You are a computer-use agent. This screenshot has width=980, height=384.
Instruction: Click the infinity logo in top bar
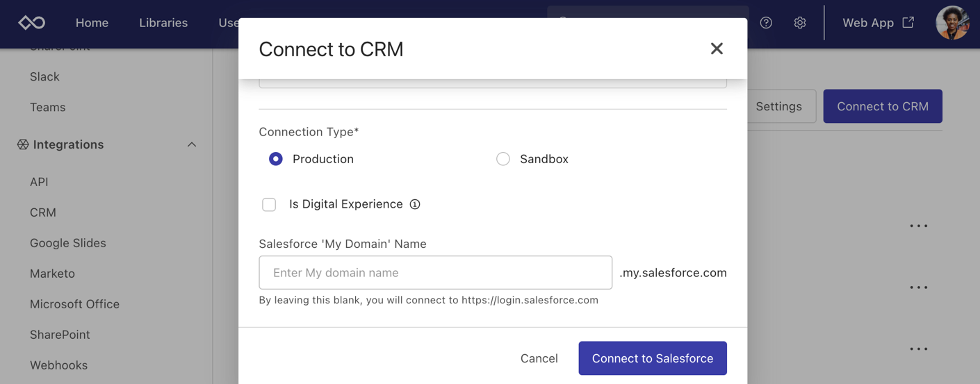pos(31,23)
